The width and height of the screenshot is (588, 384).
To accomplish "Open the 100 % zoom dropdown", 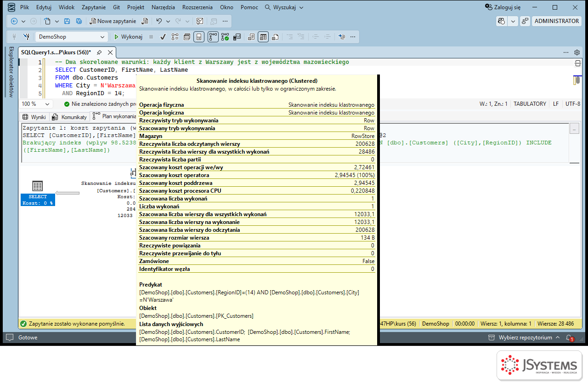I will tap(36, 104).
